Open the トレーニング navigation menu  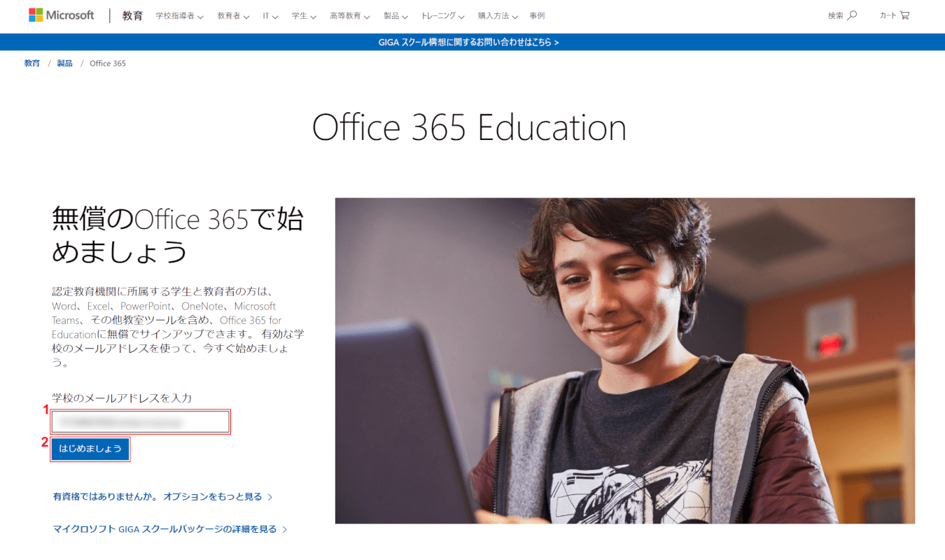[x=442, y=15]
